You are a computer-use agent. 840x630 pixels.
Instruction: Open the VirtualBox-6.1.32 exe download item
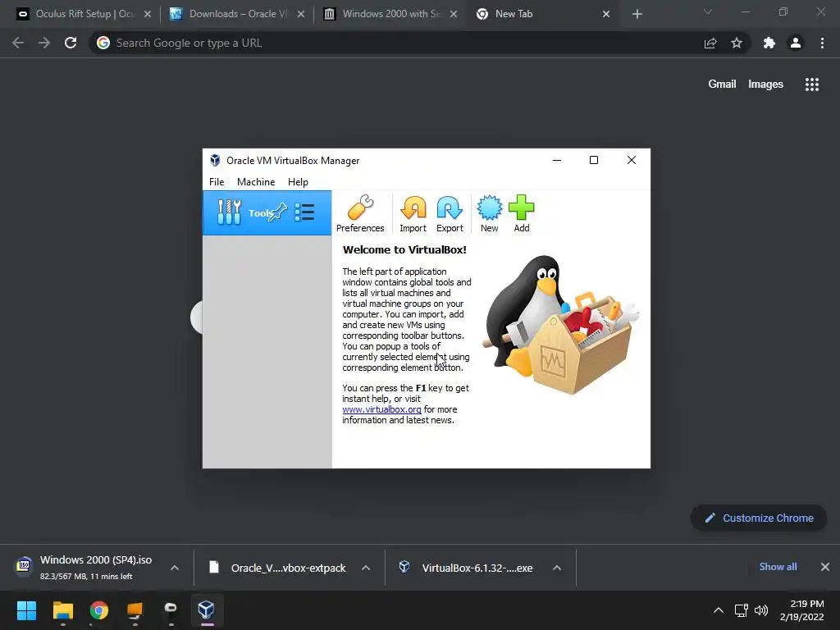467,568
